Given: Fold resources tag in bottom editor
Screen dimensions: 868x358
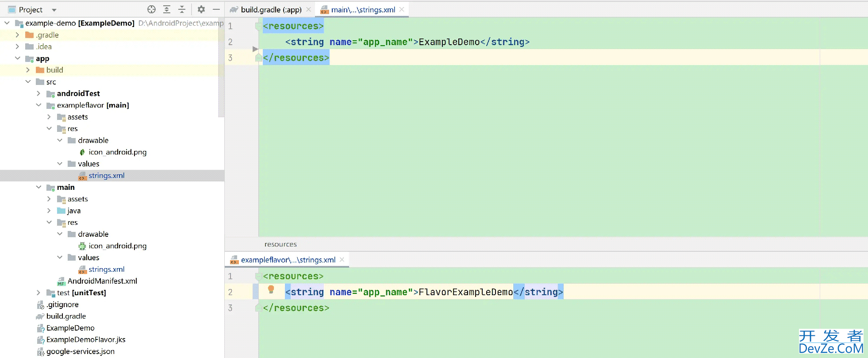Looking at the screenshot, I should pos(258,277).
